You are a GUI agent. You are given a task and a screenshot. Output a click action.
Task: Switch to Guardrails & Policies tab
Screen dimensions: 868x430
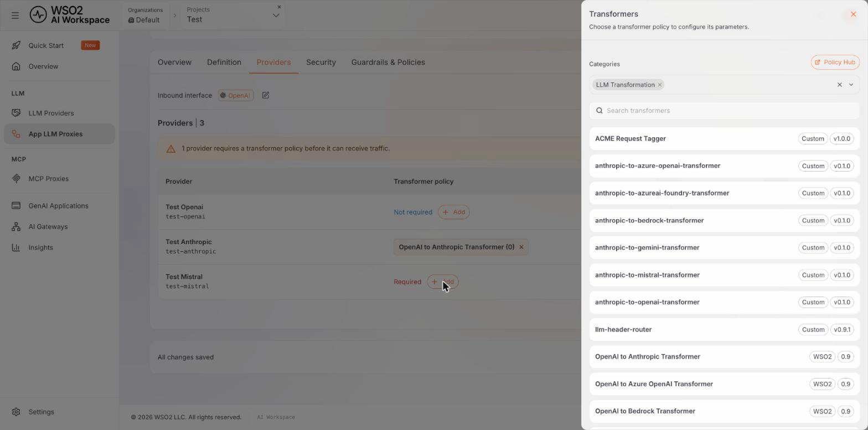(x=388, y=62)
